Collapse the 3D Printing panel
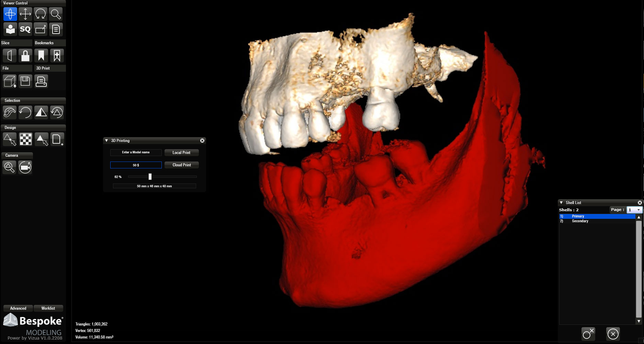The height and width of the screenshot is (344, 644). click(106, 141)
